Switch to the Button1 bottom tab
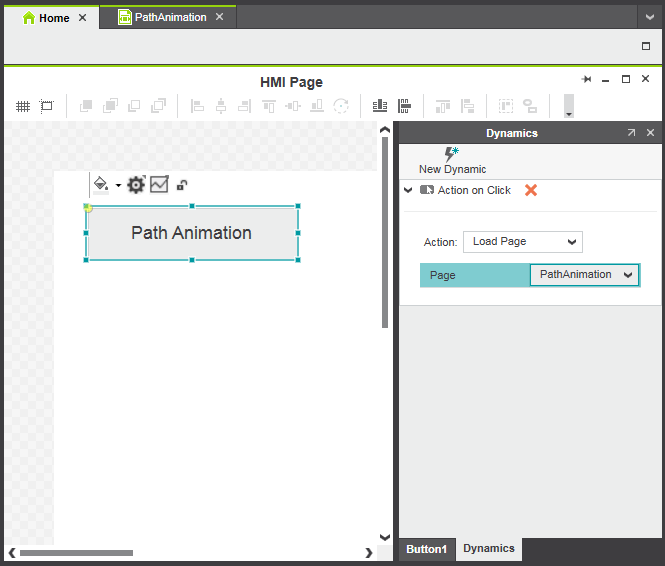Viewport: 665px width, 566px height. tap(427, 549)
